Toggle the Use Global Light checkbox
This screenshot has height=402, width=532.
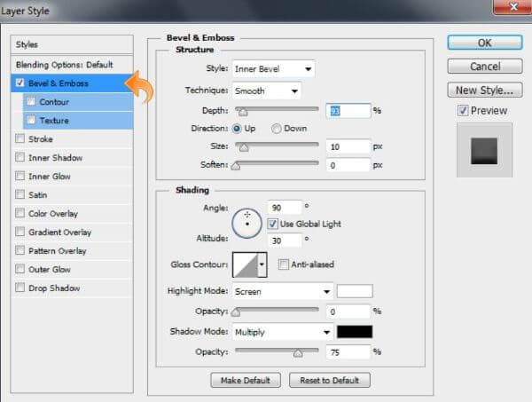tap(272, 224)
